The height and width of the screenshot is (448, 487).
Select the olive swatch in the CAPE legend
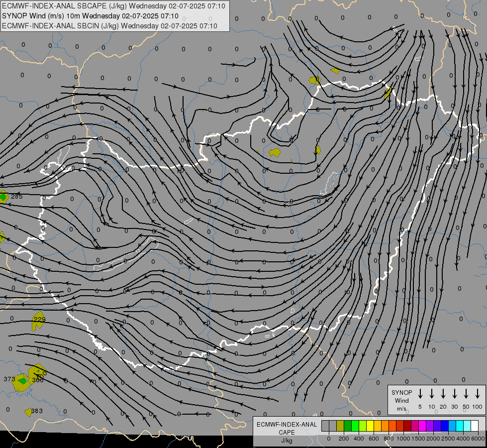[340, 426]
